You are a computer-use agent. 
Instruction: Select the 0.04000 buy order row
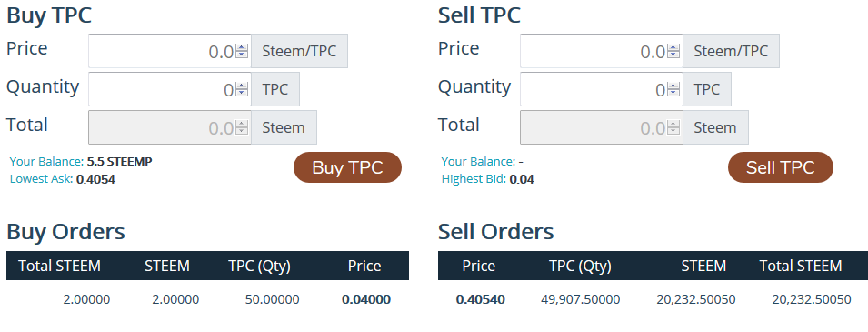(207, 299)
